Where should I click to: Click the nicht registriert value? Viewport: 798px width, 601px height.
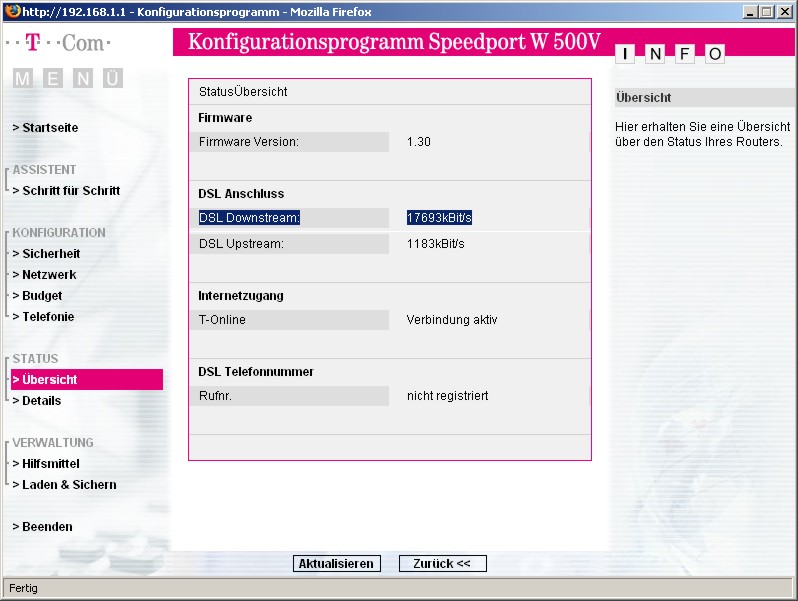point(448,395)
